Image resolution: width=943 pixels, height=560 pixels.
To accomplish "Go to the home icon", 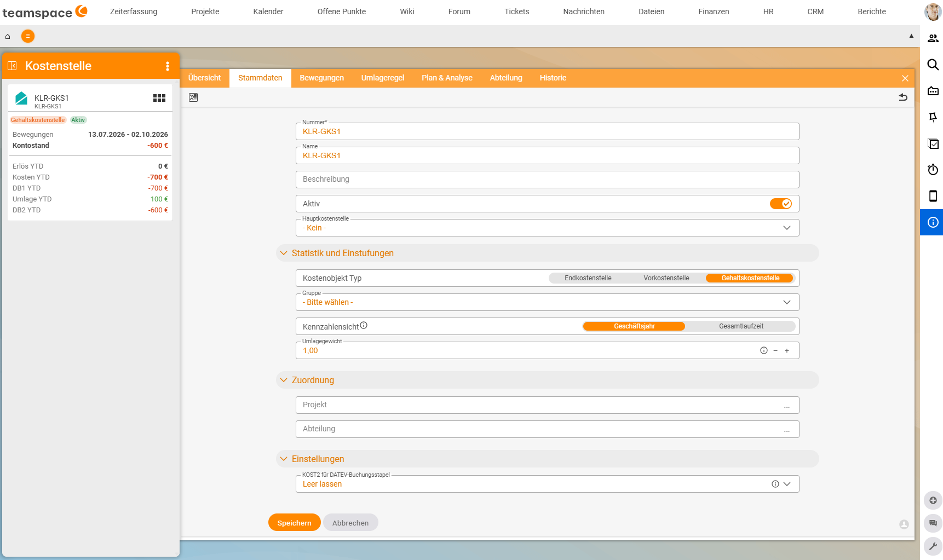I will point(8,37).
